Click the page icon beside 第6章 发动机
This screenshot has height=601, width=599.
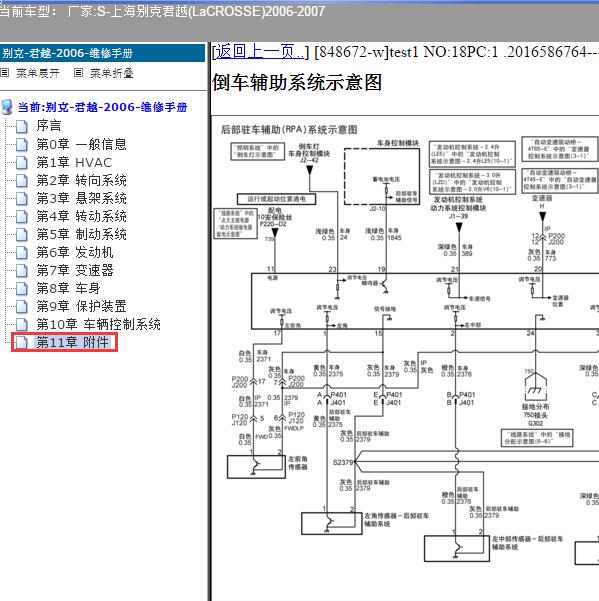[x=22, y=252]
